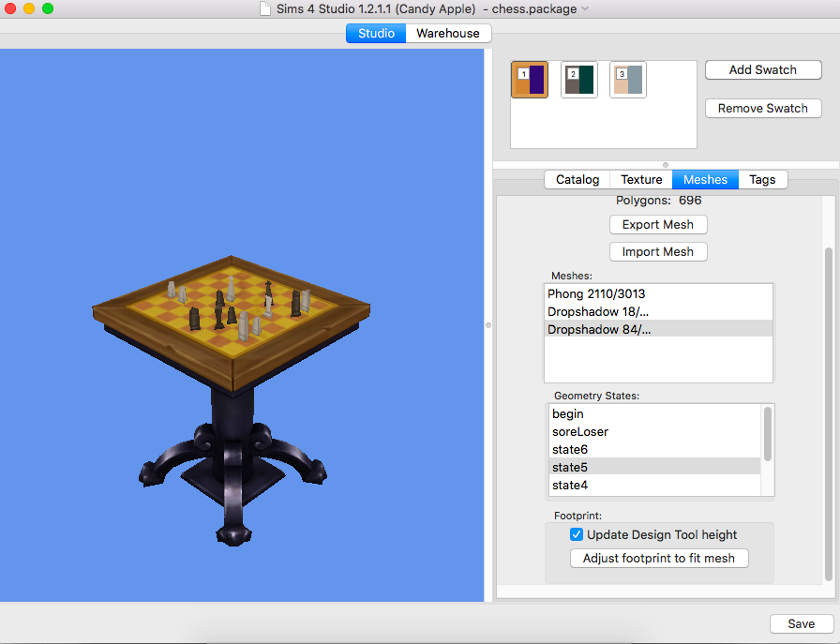This screenshot has height=644, width=840.
Task: Click the title bar dropdown chevron
Action: [x=585, y=8]
